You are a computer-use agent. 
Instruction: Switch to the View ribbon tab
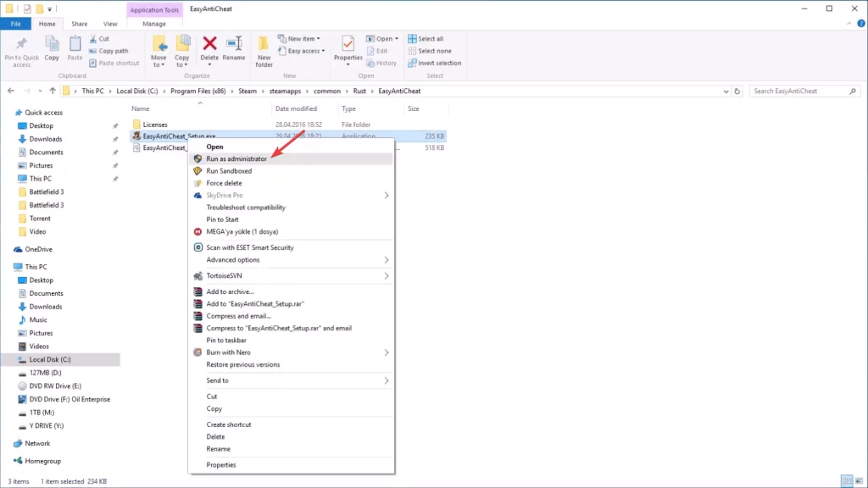coord(110,24)
